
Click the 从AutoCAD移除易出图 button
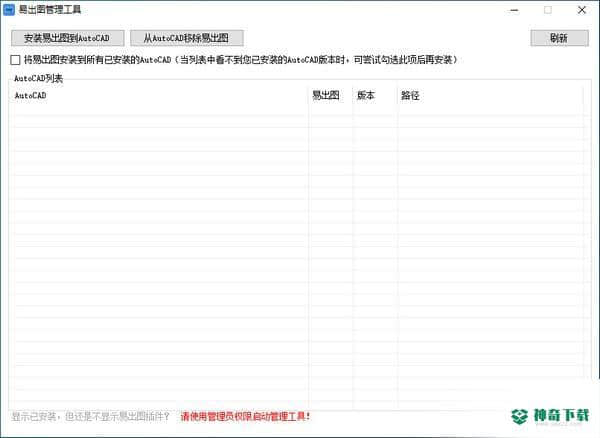[187, 38]
